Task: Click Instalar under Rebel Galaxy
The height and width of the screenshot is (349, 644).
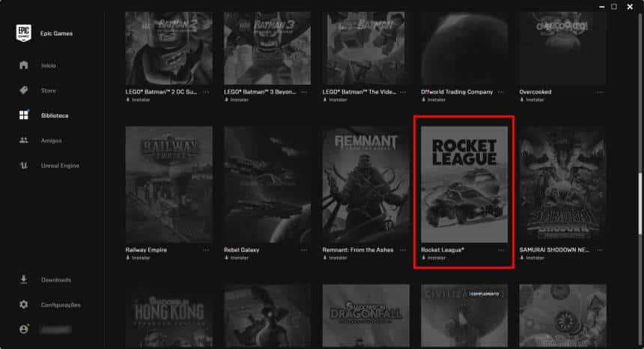Action: (x=237, y=258)
